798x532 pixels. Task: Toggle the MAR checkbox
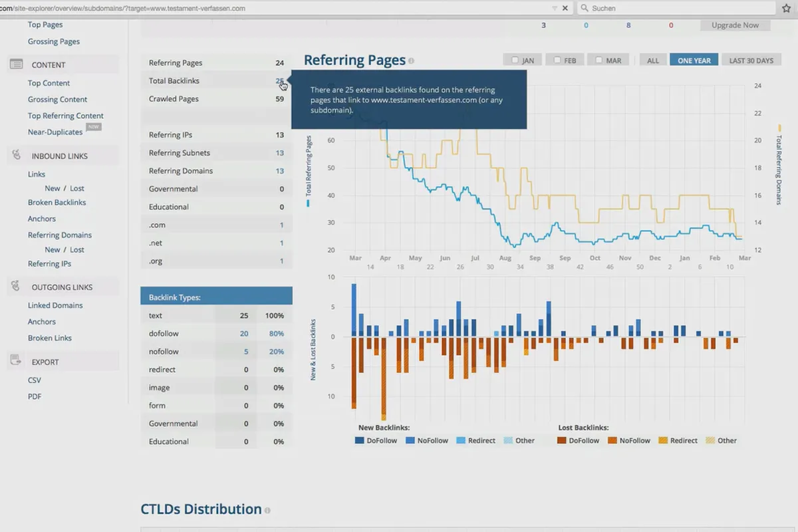coord(599,60)
